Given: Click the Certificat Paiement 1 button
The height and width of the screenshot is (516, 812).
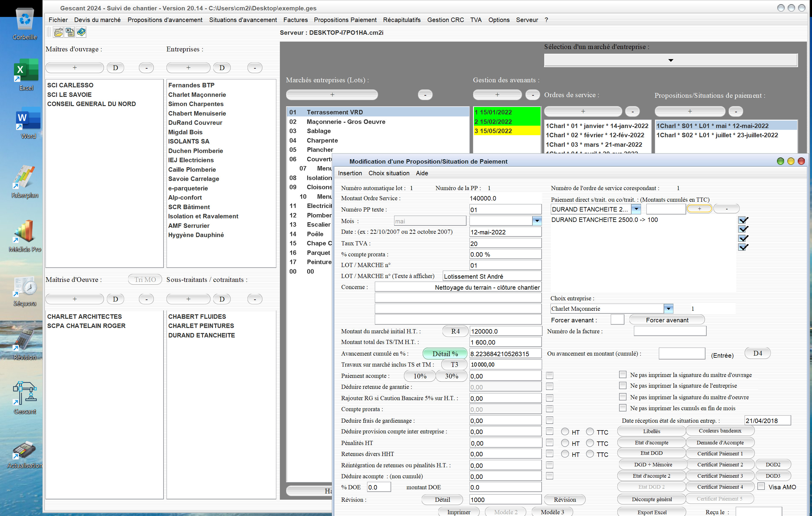Looking at the screenshot, I should 720,453.
